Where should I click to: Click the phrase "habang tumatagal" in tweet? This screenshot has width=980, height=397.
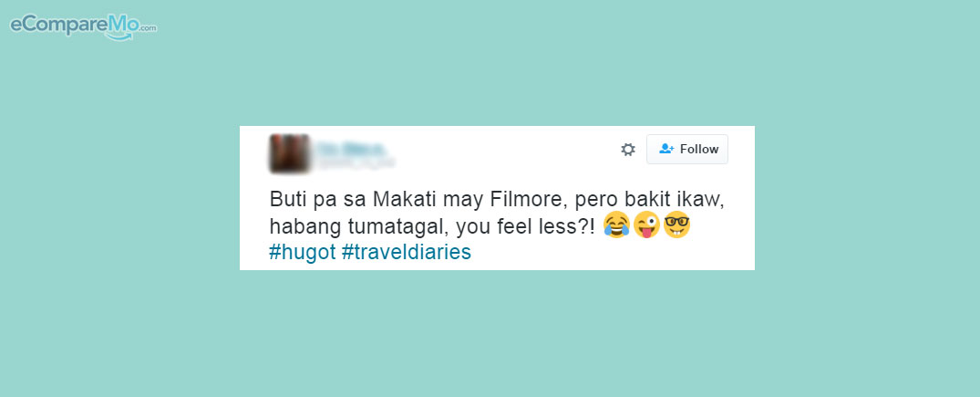[355, 226]
